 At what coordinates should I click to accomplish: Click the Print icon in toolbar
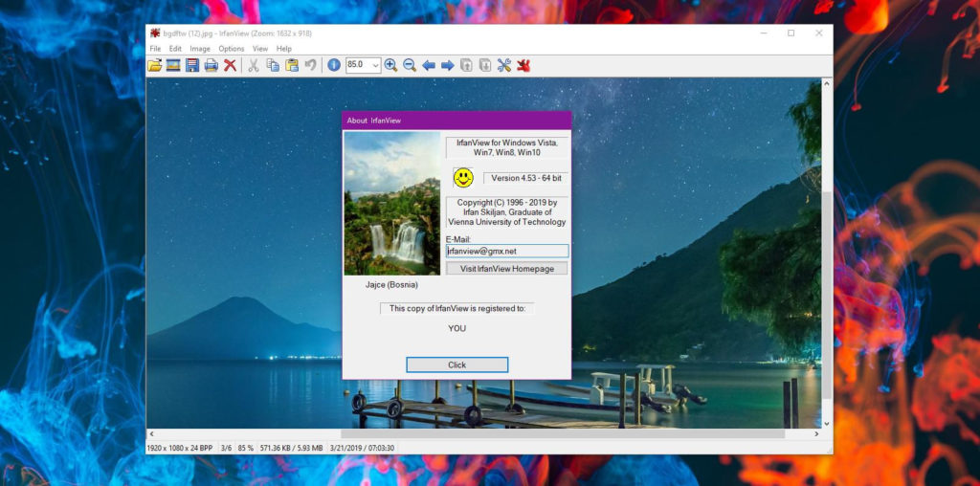(x=211, y=65)
